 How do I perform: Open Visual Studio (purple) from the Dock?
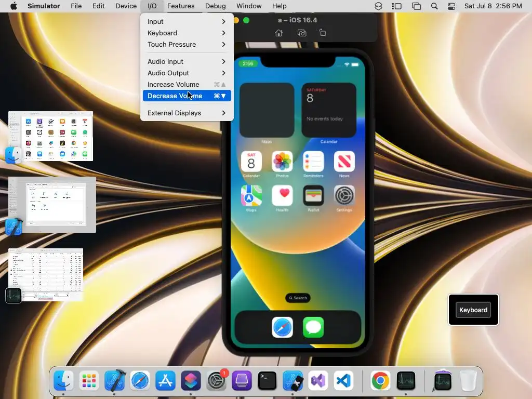(318, 380)
